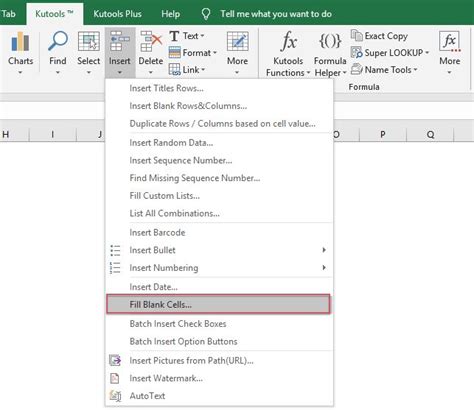The width and height of the screenshot is (474, 410).
Task: Click the Insert icon in ribbon
Action: pos(120,41)
